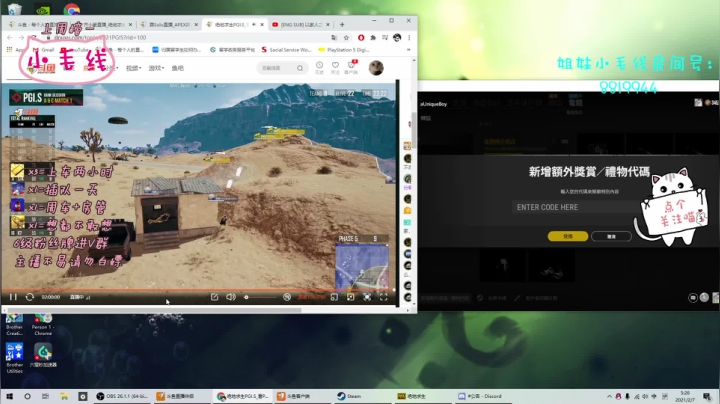Open the Douyu user avatar menu
This screenshot has width=720, height=404.
pos(376,68)
